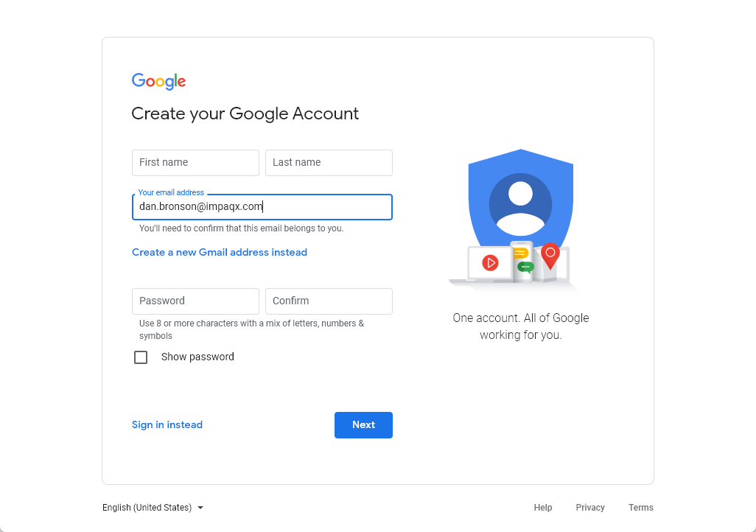The width and height of the screenshot is (756, 532).
Task: Open the Help link in footer
Action: pyautogui.click(x=543, y=508)
